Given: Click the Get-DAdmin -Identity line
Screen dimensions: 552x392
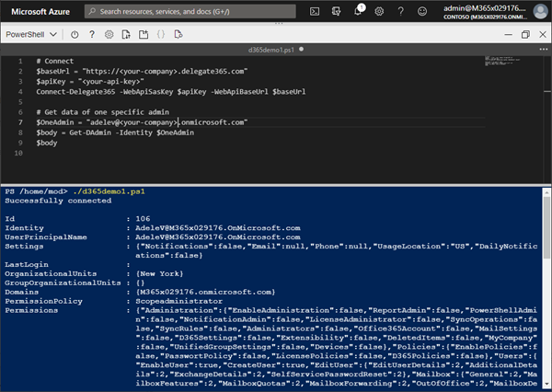Looking at the screenshot, I should pos(115,133).
